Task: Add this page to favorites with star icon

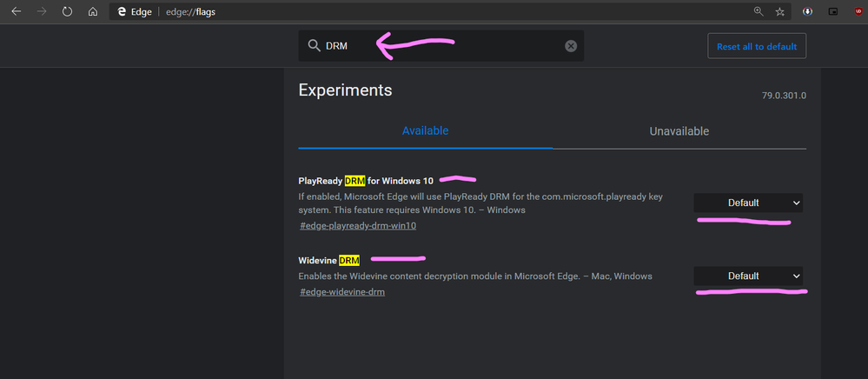Action: 780,11
